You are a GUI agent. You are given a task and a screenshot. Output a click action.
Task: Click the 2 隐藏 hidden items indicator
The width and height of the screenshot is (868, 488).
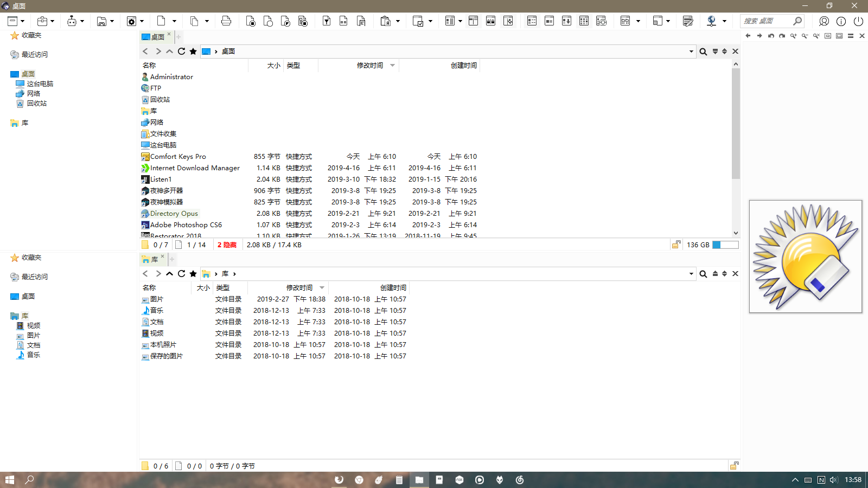227,245
